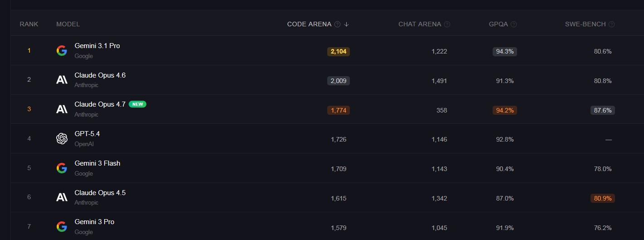Open the Code Arena help info icon
The width and height of the screenshot is (644, 240).
337,24
